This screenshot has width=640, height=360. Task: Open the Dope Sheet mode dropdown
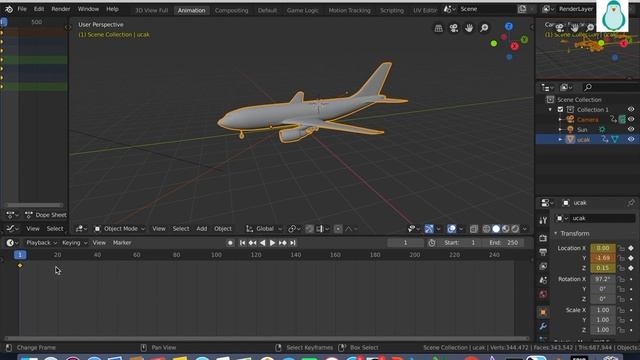45,215
